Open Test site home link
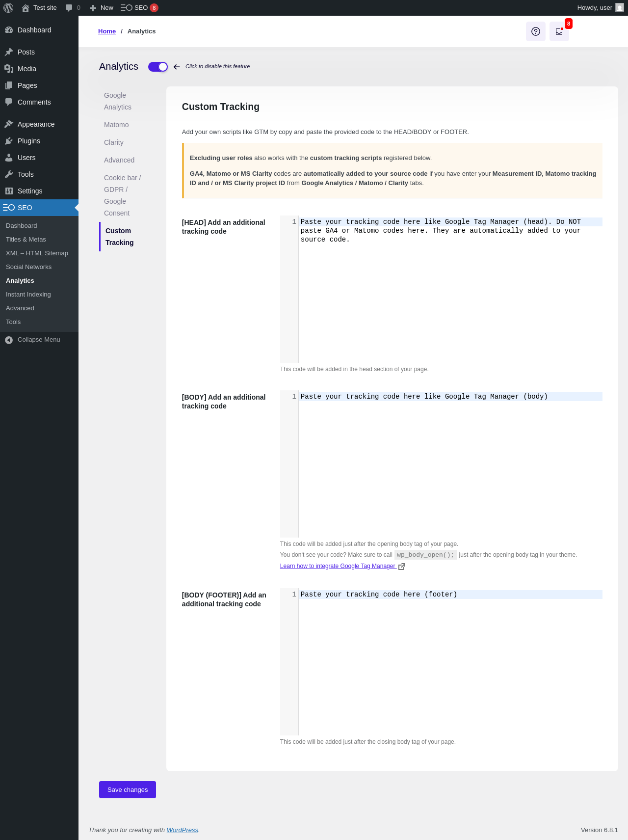 [39, 8]
